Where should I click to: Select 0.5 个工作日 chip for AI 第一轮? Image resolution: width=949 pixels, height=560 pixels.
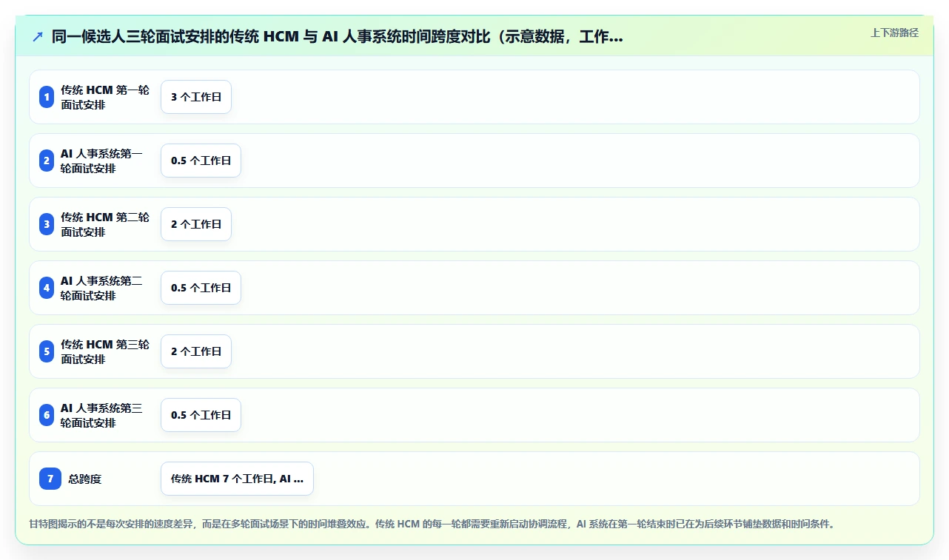click(201, 161)
